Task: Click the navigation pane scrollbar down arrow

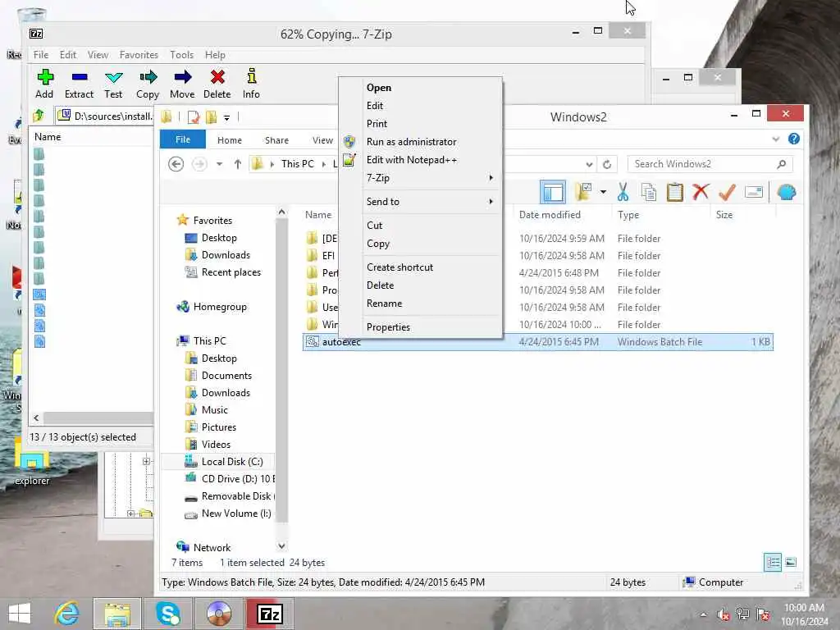Action: tap(281, 546)
